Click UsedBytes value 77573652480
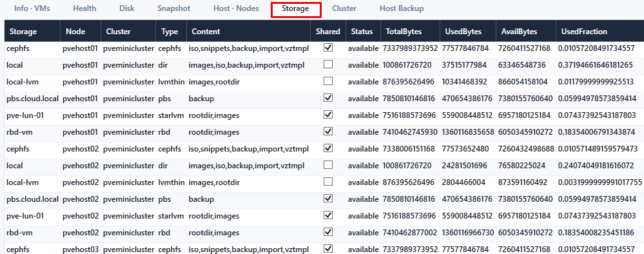644x254 pixels. [x=465, y=148]
